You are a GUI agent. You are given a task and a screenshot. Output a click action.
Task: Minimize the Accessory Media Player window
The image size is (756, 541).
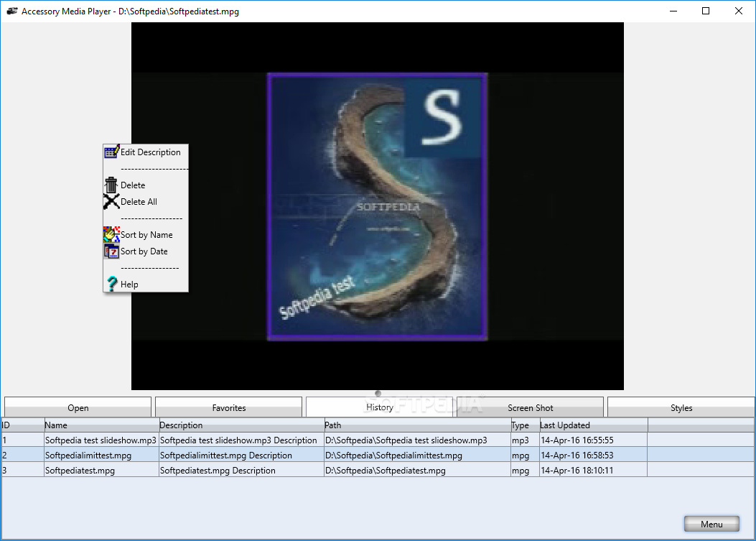pos(673,11)
